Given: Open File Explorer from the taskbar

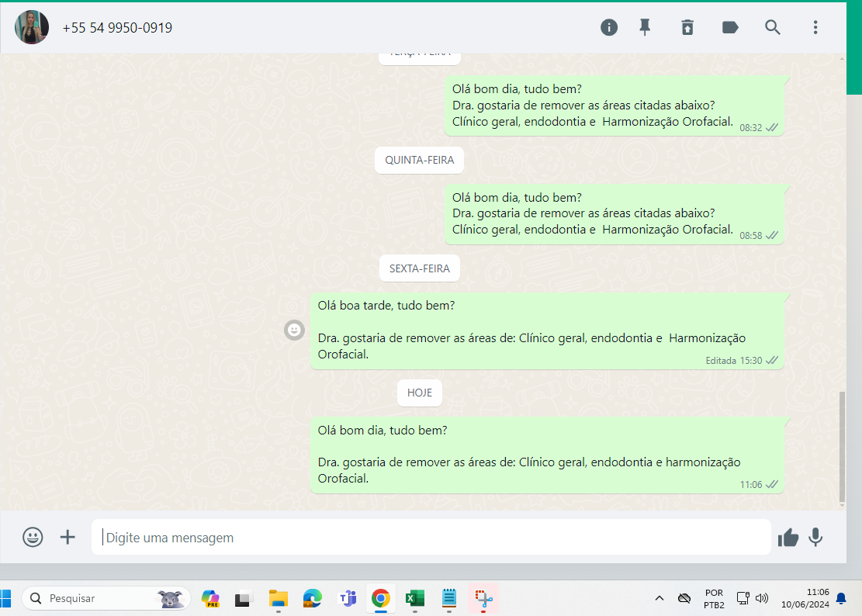Looking at the screenshot, I should coord(279,598).
